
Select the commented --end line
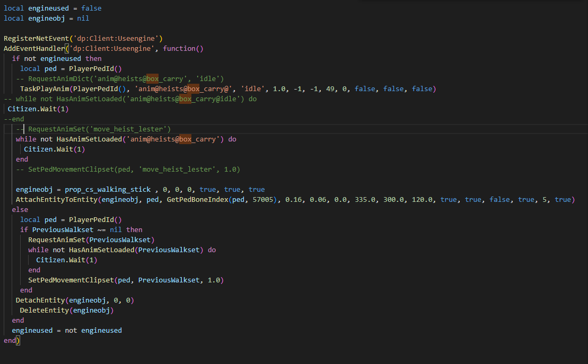click(x=13, y=119)
